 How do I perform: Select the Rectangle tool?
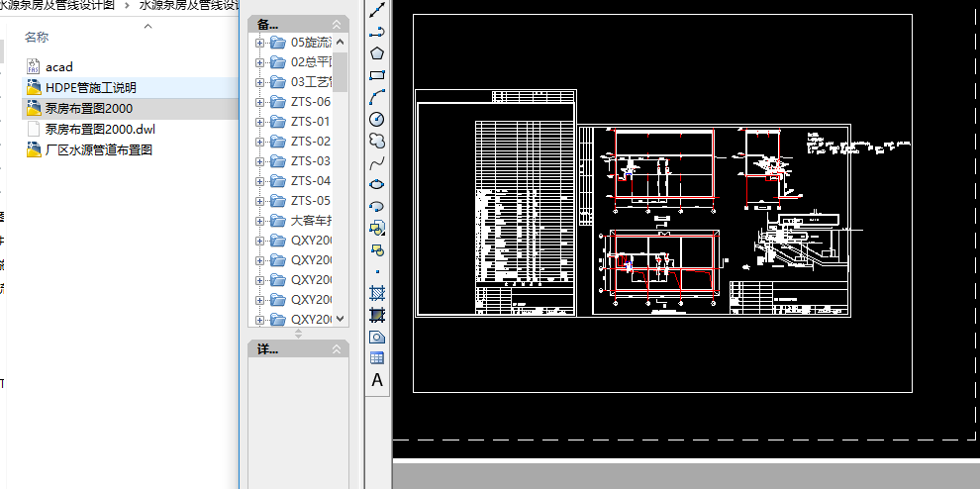[x=377, y=75]
